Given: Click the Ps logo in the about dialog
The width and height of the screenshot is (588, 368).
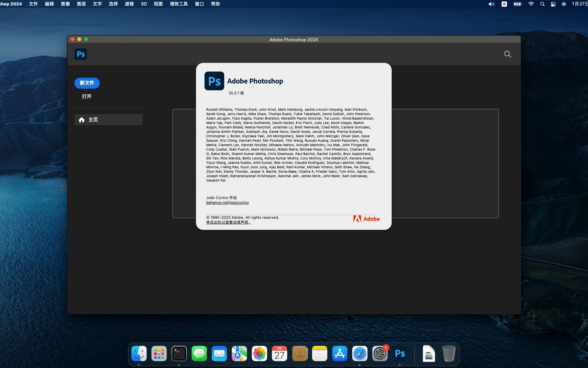Looking at the screenshot, I should pyautogui.click(x=214, y=81).
